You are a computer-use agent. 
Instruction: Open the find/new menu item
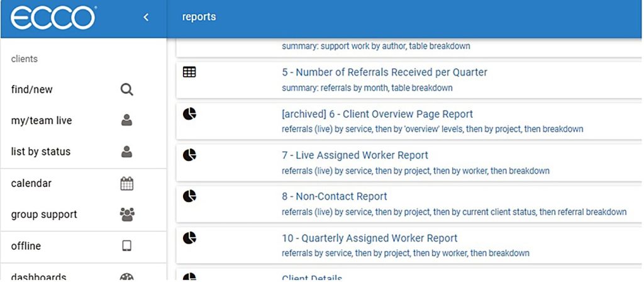(32, 89)
